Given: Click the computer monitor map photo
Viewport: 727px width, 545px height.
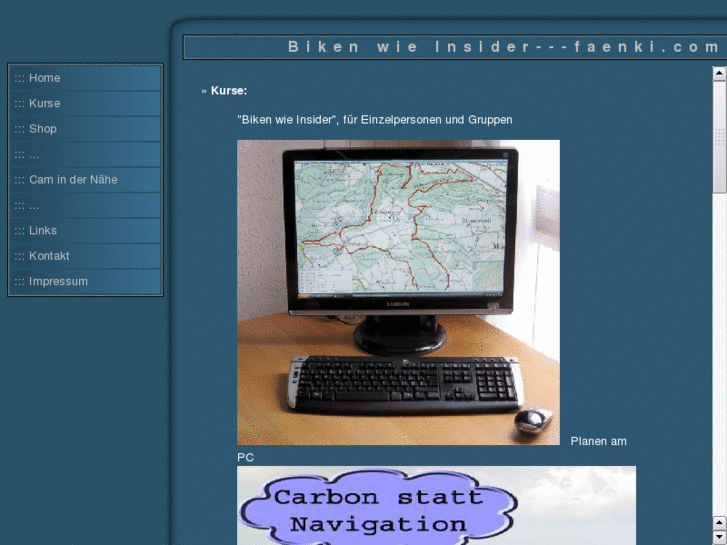Looking at the screenshot, I should click(x=398, y=292).
